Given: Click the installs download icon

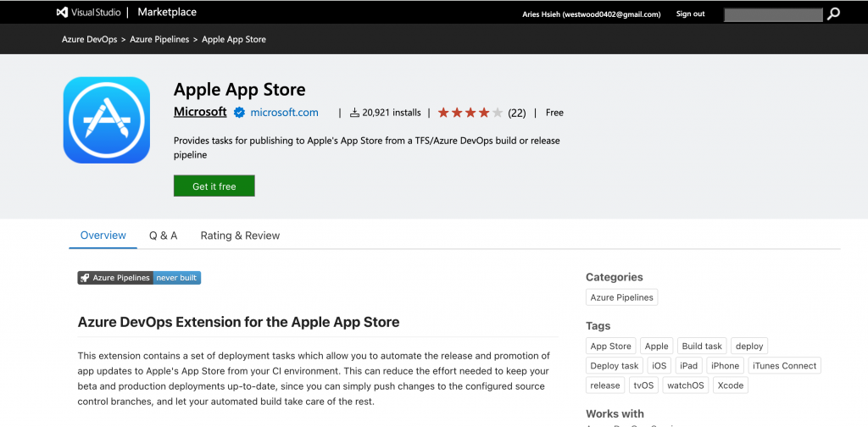Looking at the screenshot, I should click(x=355, y=113).
